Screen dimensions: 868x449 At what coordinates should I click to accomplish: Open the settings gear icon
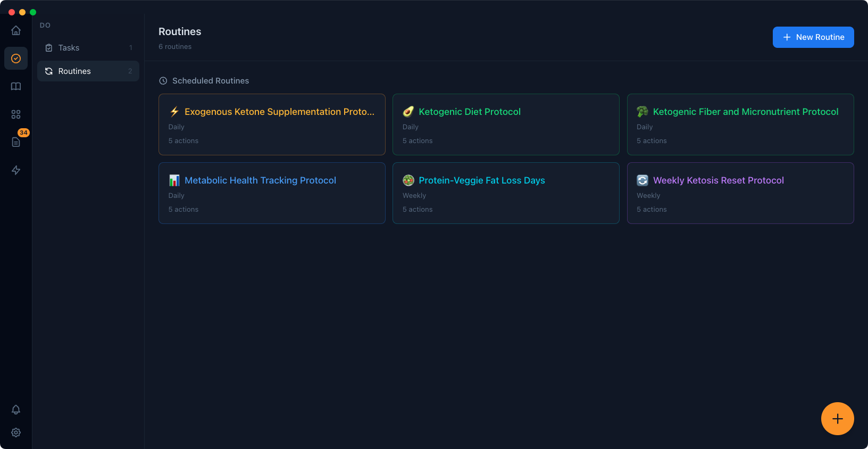[16, 433]
